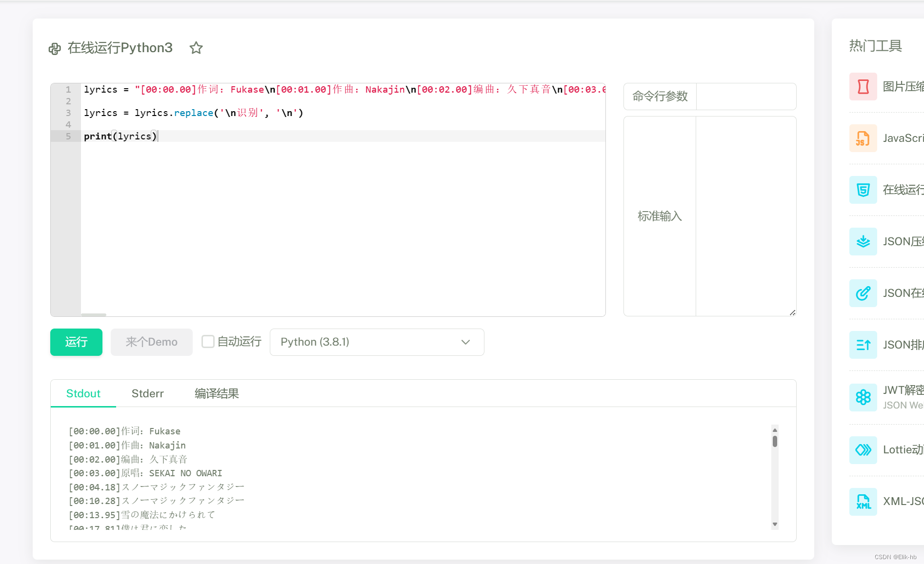Click the Python logo icon beside the title
Image resolution: width=924 pixels, height=564 pixels.
[55, 48]
